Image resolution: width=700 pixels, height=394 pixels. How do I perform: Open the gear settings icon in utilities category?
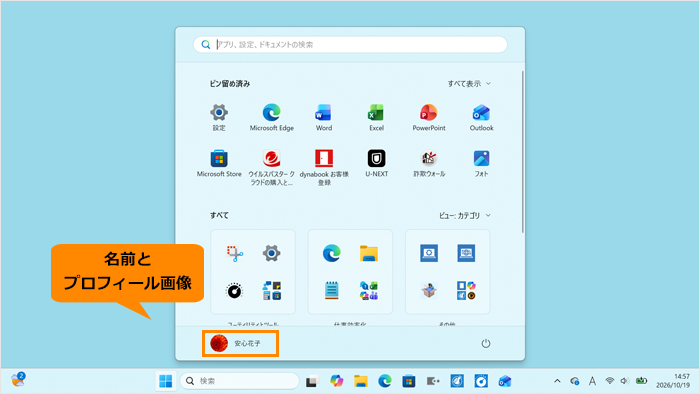(x=271, y=253)
